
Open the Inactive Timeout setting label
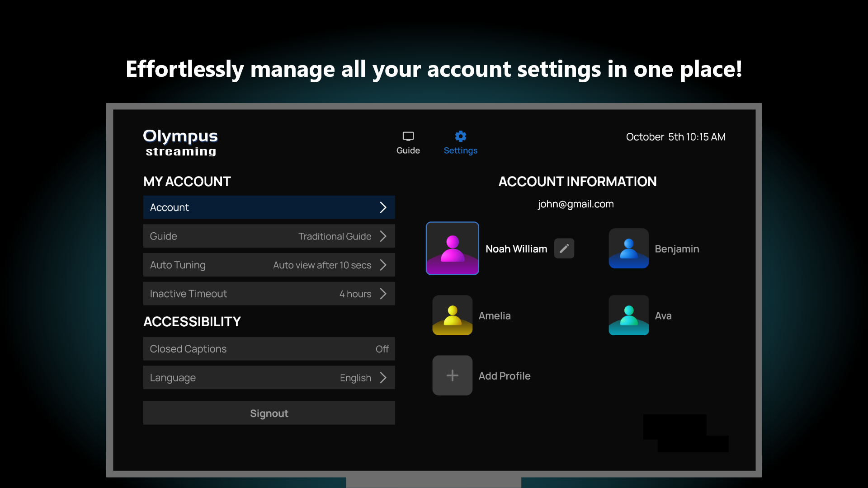pos(189,294)
